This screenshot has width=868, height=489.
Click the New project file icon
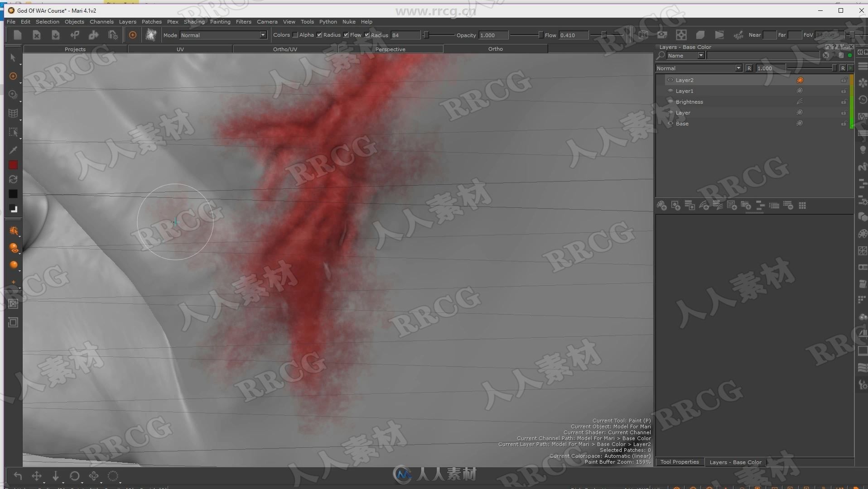click(18, 35)
